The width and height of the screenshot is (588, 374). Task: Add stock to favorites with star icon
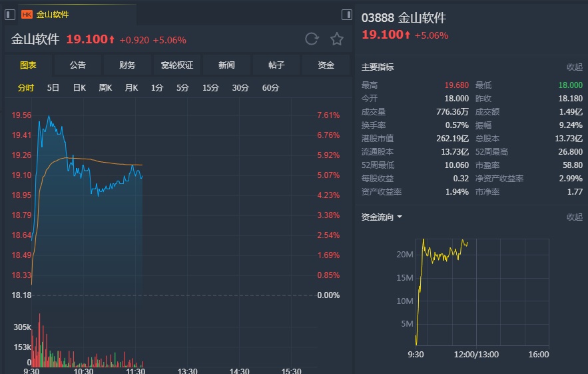click(x=337, y=39)
